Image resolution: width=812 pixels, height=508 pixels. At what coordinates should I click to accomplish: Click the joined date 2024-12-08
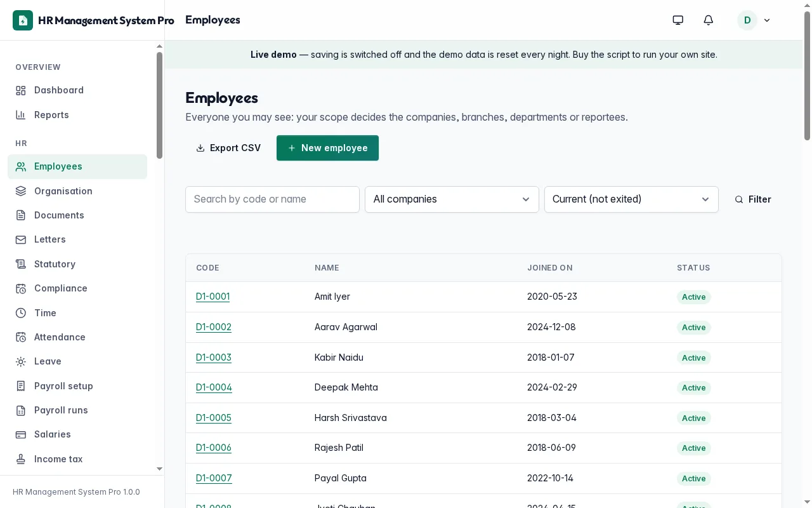coord(551,327)
